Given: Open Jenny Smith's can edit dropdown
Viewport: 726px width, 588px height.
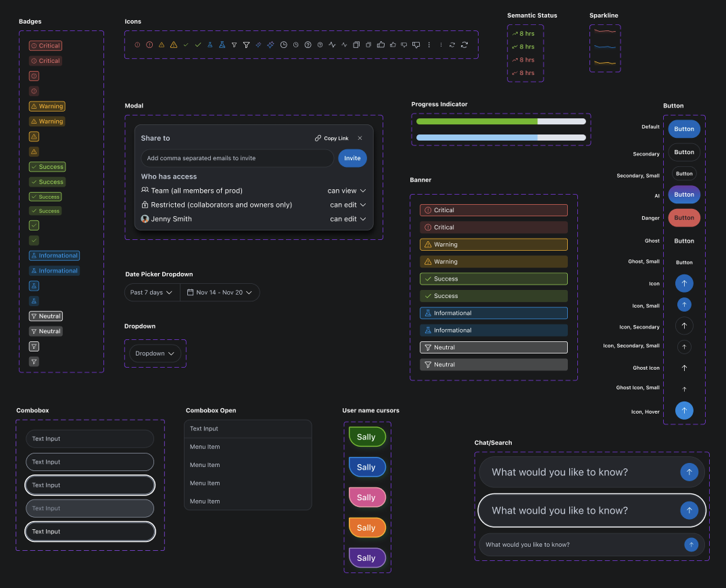Looking at the screenshot, I should [347, 219].
